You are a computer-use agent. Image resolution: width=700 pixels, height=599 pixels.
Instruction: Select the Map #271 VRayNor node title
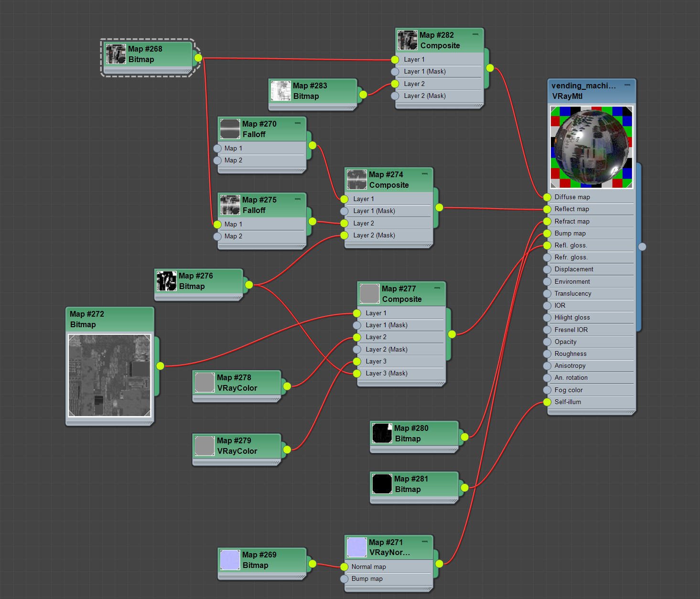389,547
